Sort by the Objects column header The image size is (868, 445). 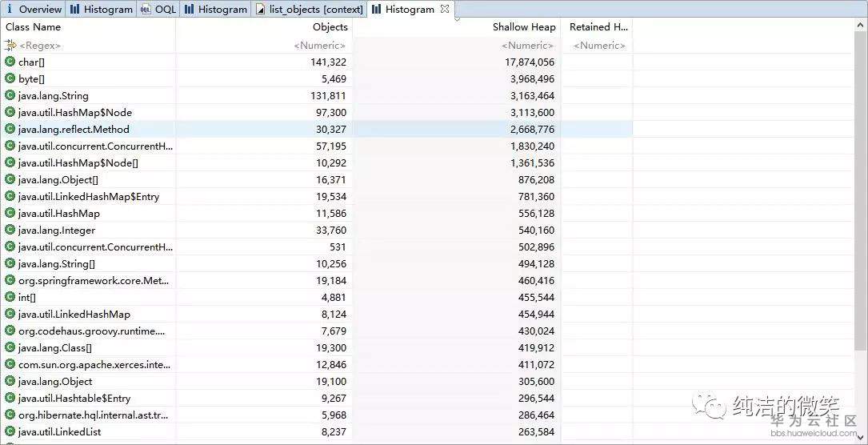(x=330, y=26)
